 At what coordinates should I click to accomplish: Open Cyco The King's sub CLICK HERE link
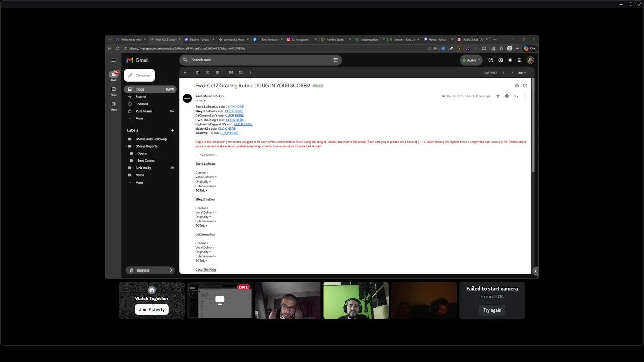pyautogui.click(x=235, y=120)
